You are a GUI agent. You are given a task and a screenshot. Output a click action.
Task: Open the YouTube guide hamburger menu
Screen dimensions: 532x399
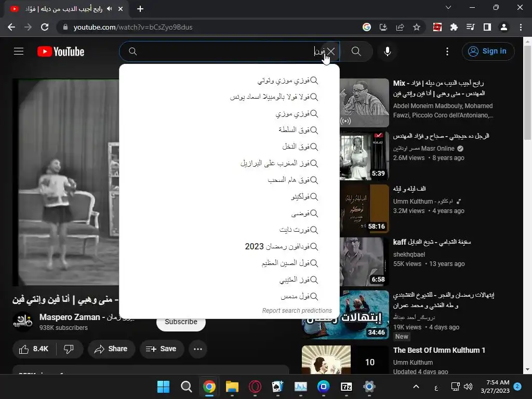point(19,51)
